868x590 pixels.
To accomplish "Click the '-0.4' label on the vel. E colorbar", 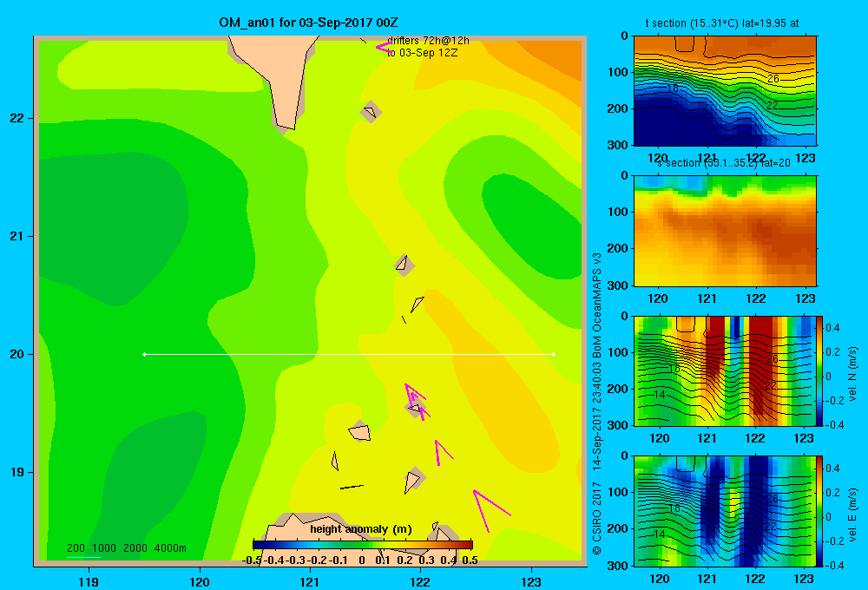I will point(833,565).
